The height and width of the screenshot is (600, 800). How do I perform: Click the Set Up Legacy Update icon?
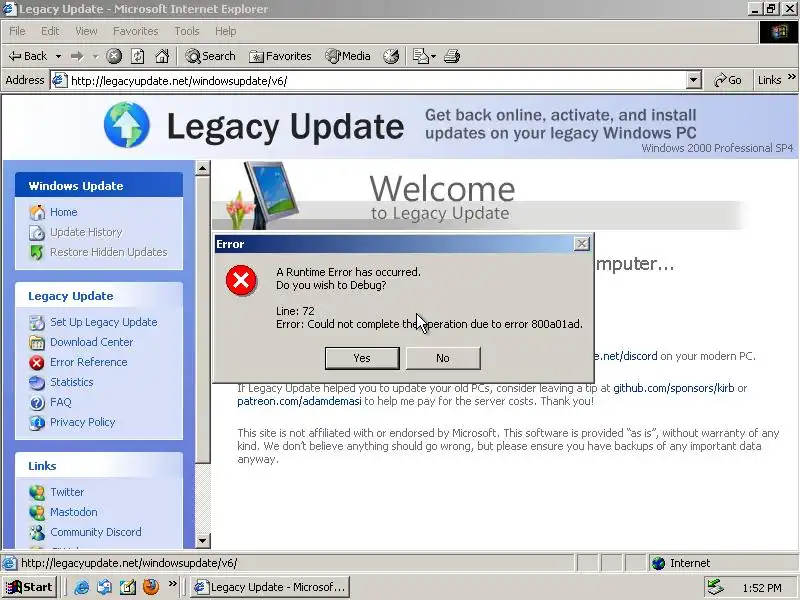pyautogui.click(x=37, y=322)
